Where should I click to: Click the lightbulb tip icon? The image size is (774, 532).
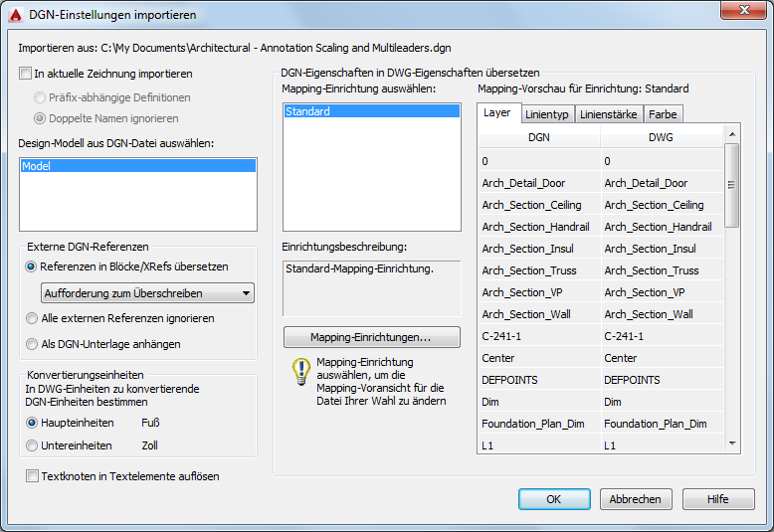[x=301, y=372]
